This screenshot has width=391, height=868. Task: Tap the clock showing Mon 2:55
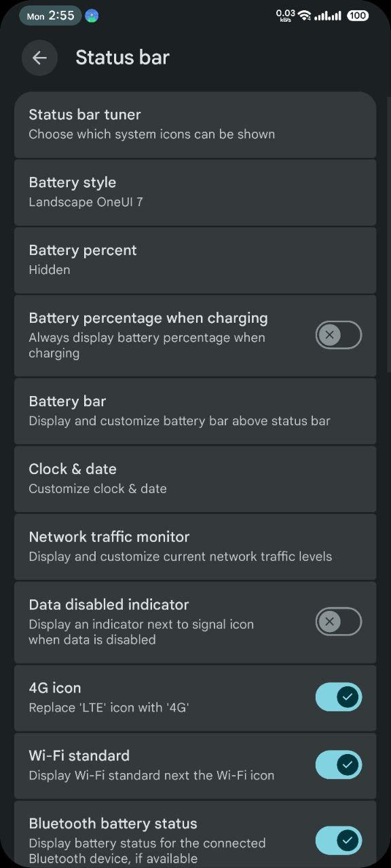[x=50, y=16]
